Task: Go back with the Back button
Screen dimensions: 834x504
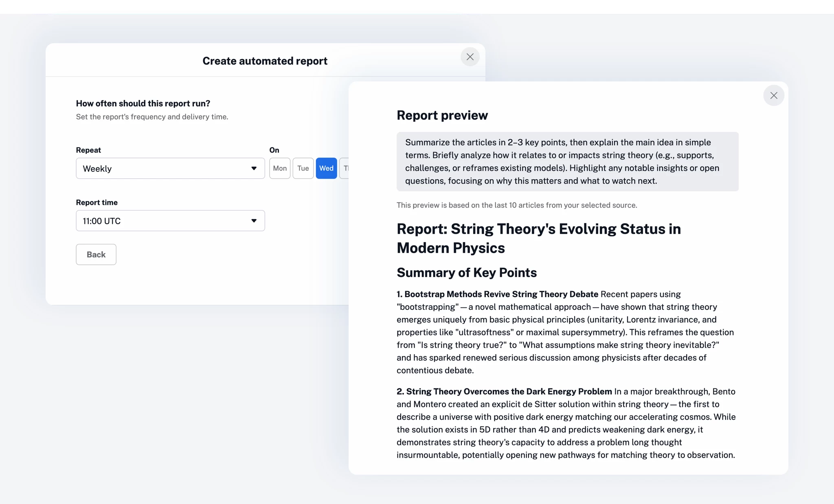Action: pyautogui.click(x=96, y=254)
